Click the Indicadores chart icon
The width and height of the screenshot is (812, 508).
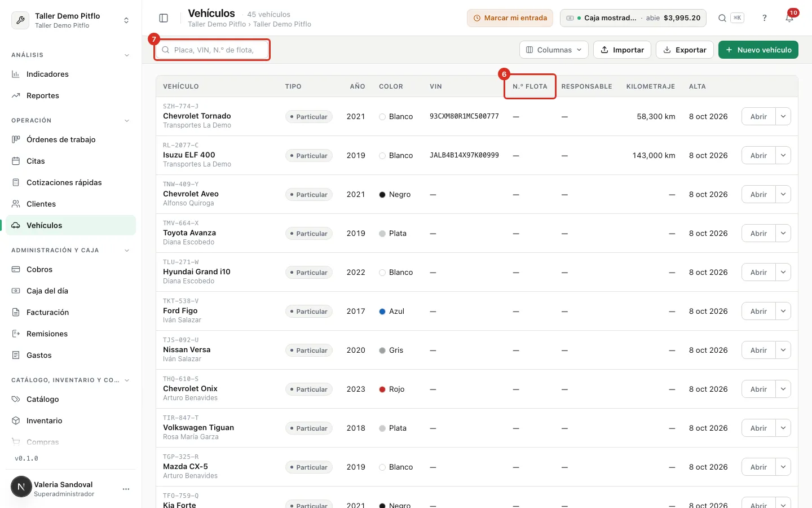click(x=16, y=74)
